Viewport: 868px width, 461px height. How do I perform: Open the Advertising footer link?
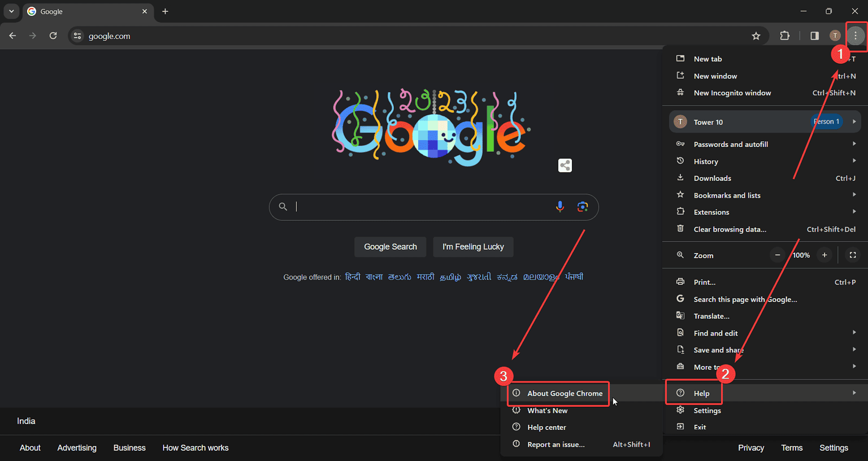(77, 448)
